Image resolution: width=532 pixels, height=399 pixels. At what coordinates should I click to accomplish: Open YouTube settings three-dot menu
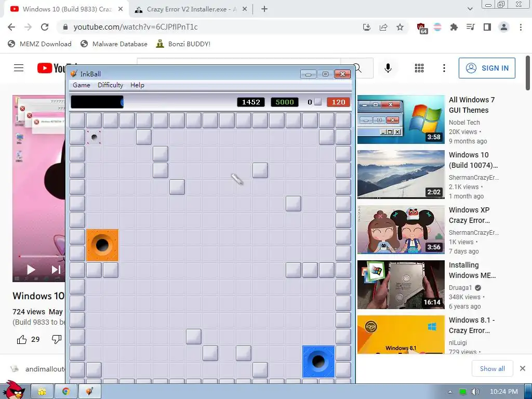pyautogui.click(x=444, y=68)
